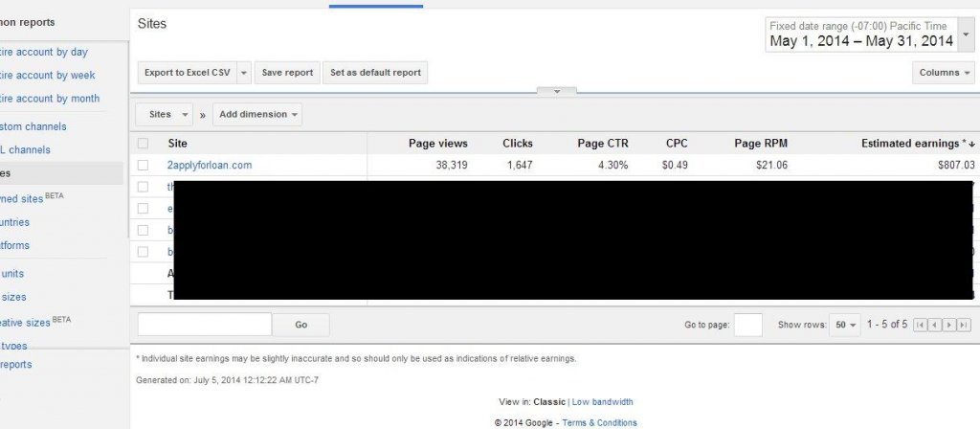Screen dimensions: 980x429
Task: Open Entire account by month report
Action: pyautogui.click(x=50, y=99)
